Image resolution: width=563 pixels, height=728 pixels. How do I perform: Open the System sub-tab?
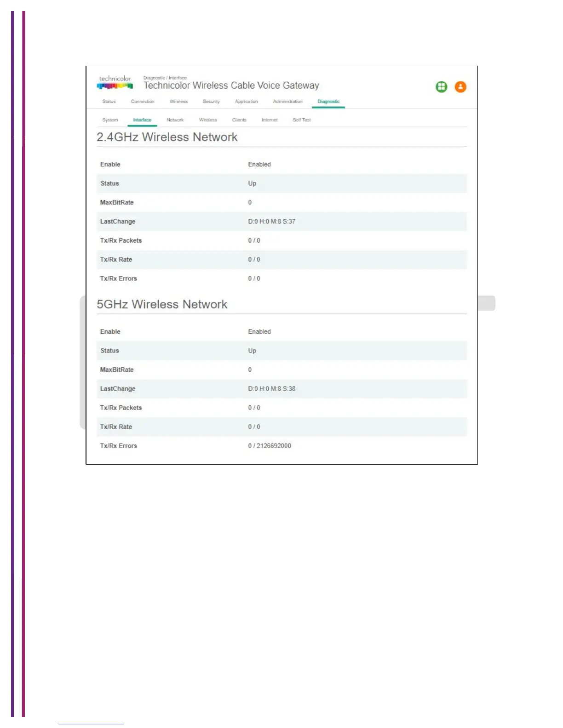(110, 120)
